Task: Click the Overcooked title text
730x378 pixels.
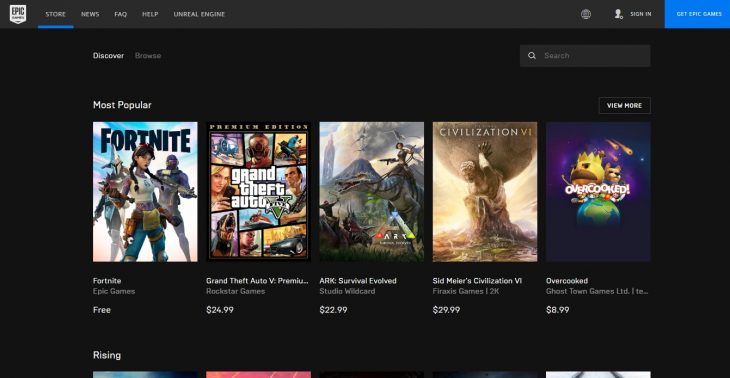Action: (x=567, y=281)
